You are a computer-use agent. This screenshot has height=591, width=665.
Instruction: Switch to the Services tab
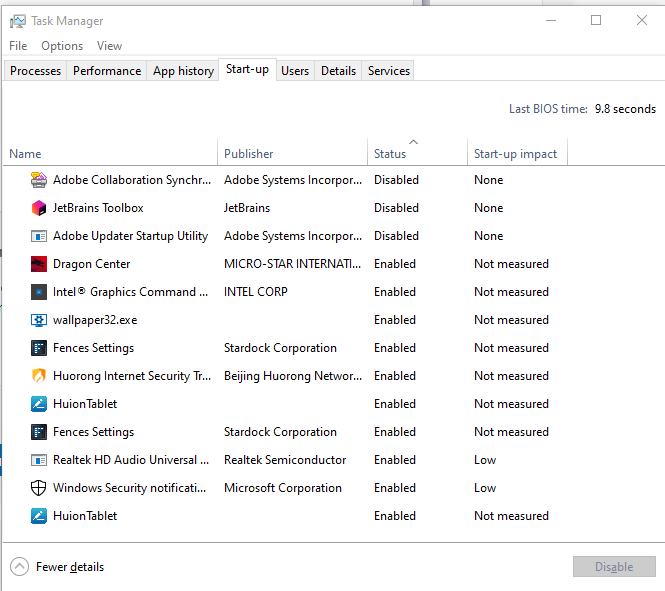click(x=388, y=70)
